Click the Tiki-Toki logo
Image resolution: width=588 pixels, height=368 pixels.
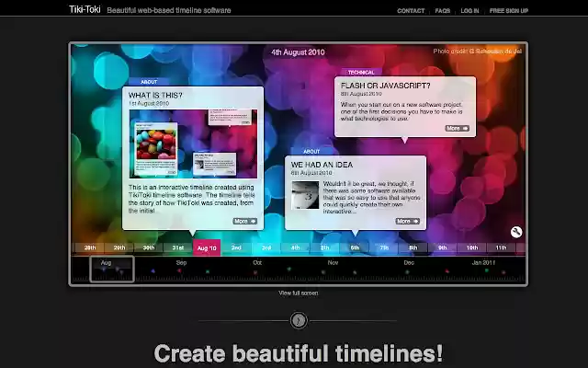pos(85,9)
